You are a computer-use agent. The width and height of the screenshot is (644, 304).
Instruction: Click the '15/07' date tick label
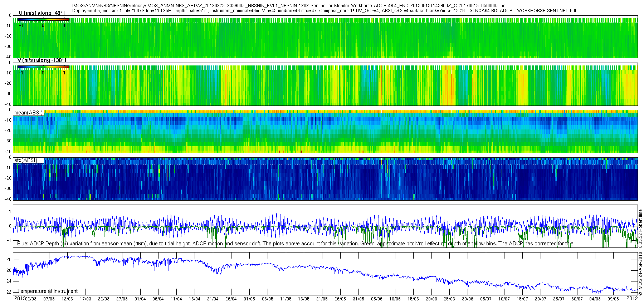[522, 299]
